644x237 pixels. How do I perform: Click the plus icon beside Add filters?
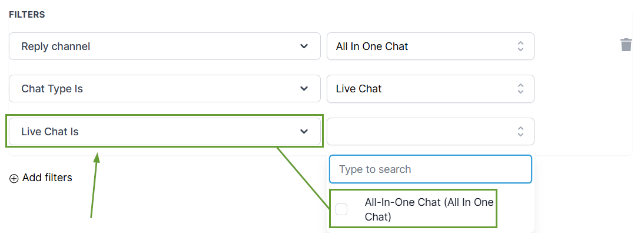point(14,178)
